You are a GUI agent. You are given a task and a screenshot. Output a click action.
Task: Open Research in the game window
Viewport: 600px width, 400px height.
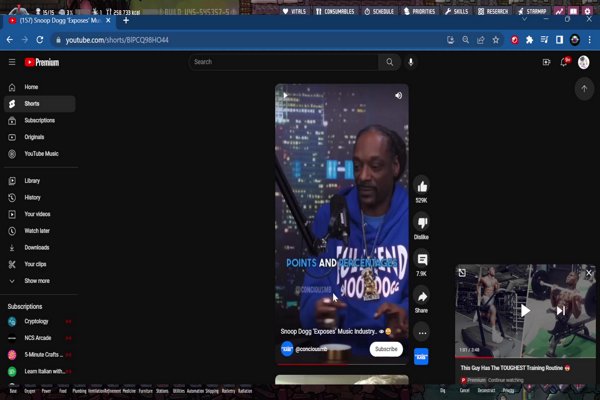(x=493, y=11)
